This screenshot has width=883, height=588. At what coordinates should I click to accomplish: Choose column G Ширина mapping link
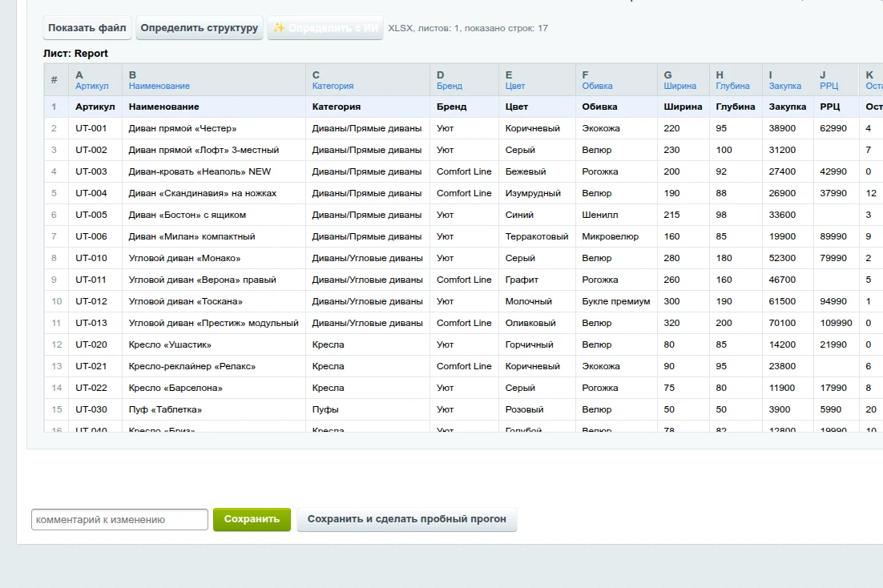pyautogui.click(x=679, y=87)
